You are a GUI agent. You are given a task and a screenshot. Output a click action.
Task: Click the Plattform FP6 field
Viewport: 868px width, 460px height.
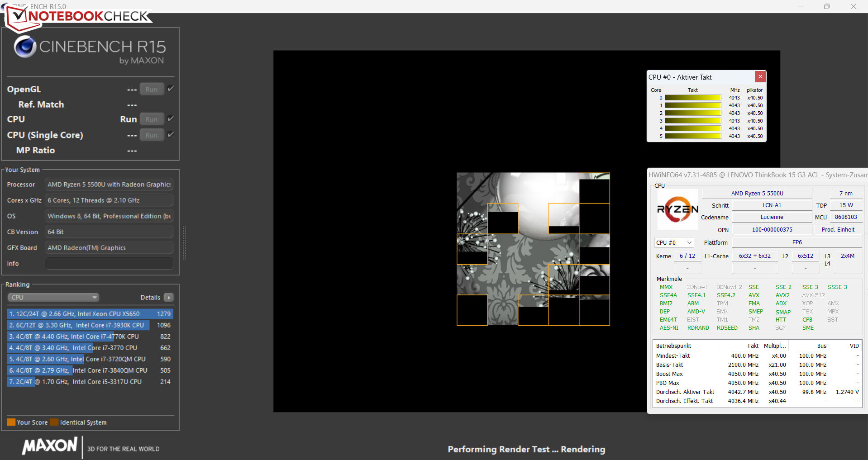pyautogui.click(x=797, y=242)
